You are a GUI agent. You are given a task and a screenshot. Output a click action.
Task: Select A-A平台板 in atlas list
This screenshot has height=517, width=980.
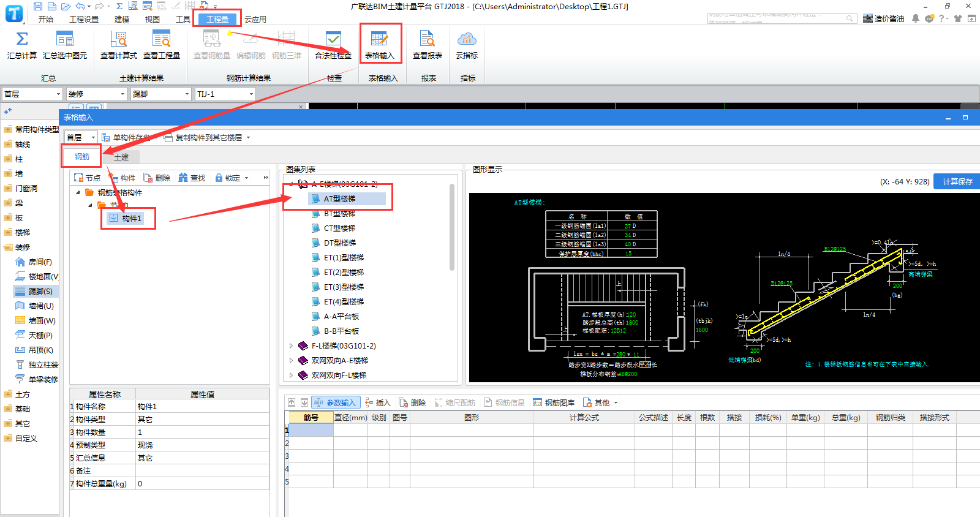pos(341,316)
